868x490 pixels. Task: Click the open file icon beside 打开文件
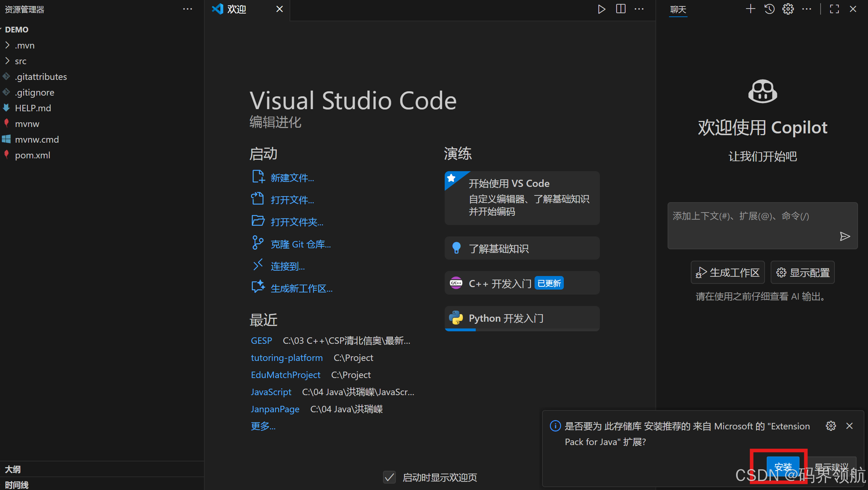(x=257, y=199)
